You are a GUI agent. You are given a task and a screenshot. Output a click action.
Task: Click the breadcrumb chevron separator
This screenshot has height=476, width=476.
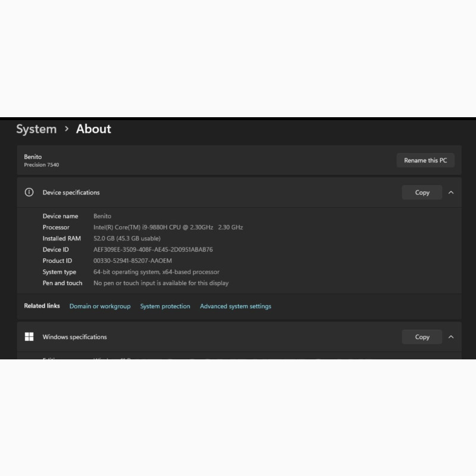[67, 129]
